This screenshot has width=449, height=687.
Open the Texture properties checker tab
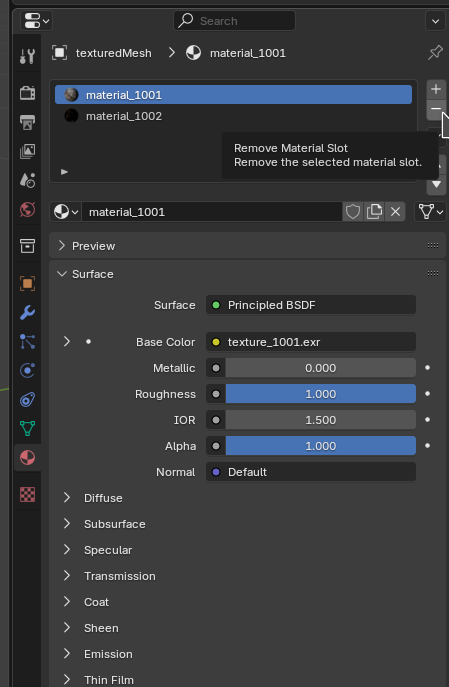pyautogui.click(x=27, y=494)
